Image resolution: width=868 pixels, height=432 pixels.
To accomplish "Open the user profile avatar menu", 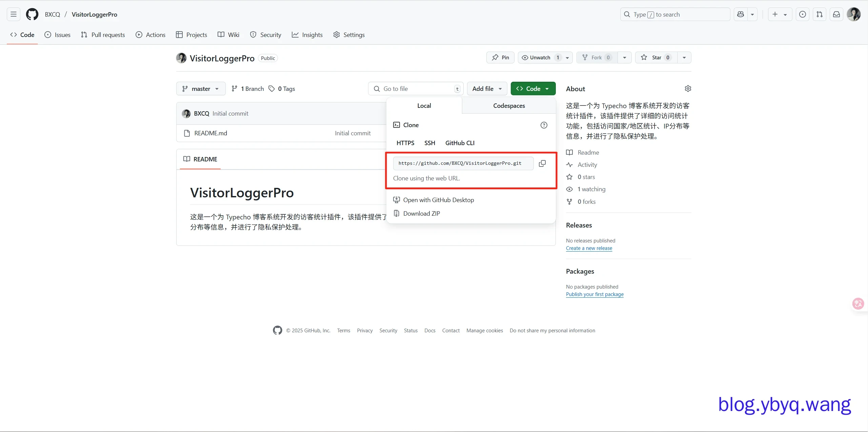I will [853, 14].
